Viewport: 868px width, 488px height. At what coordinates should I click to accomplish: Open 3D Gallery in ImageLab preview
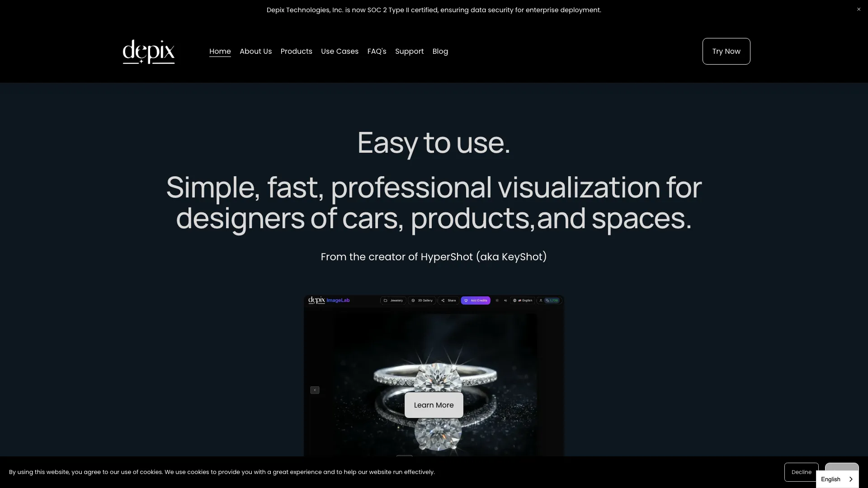[422, 300]
